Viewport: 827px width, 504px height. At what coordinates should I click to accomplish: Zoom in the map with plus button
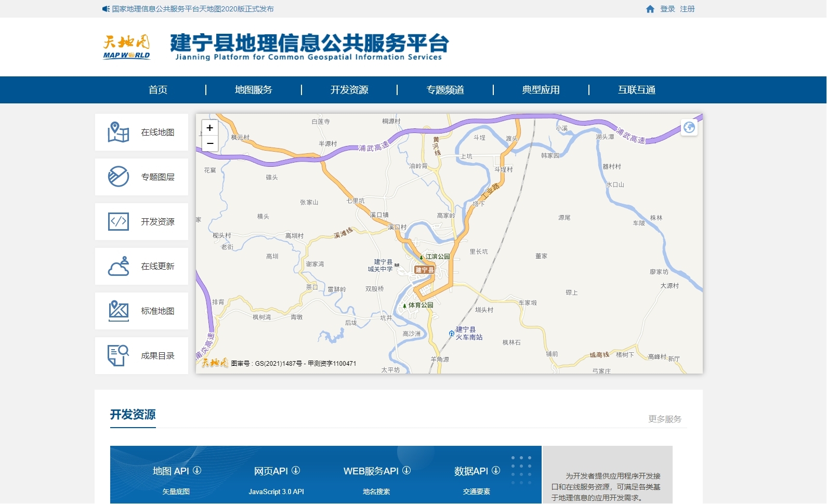[x=209, y=128]
